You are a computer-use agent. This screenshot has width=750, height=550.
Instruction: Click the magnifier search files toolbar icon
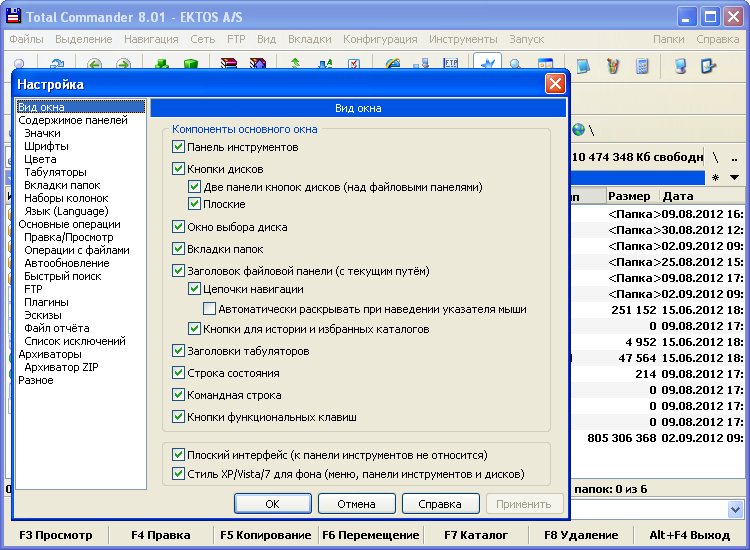(515, 64)
